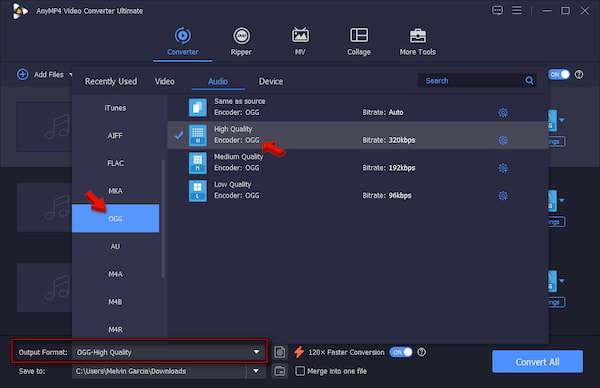Image resolution: width=600 pixels, height=388 pixels.
Task: Open output folder icon
Action: tap(280, 371)
